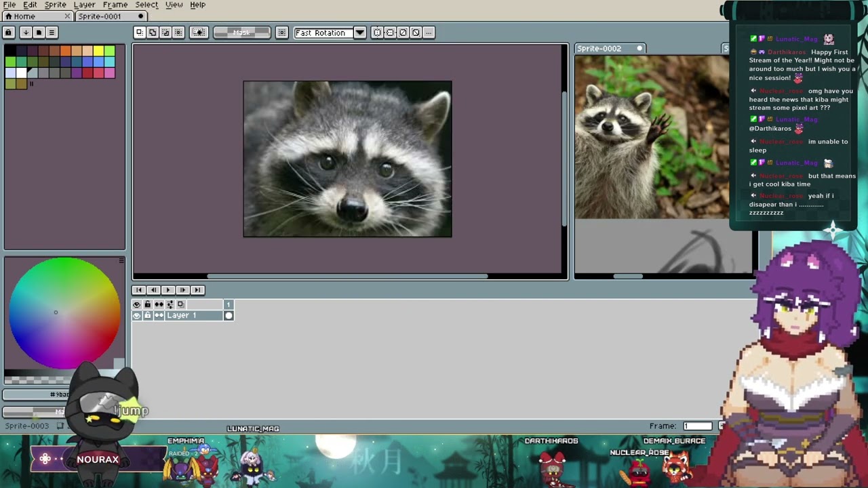Select the Intersect selection mode icon
Image resolution: width=868 pixels, height=488 pixels.
pyautogui.click(x=178, y=33)
